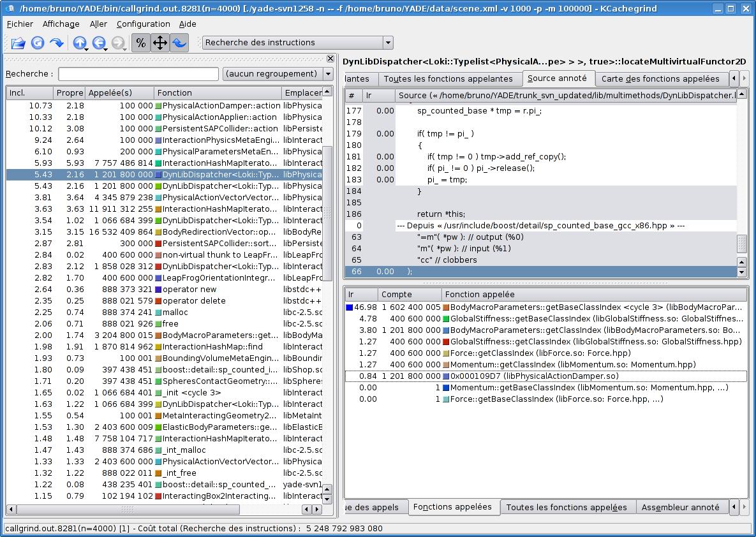Toggle the percentage relative cost button
This screenshot has width=756, height=537.
click(x=141, y=43)
